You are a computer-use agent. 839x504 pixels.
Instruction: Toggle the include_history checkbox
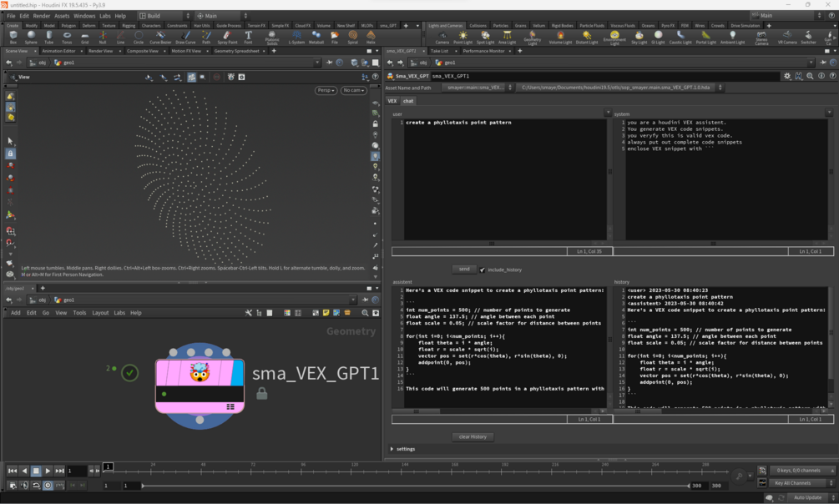(483, 270)
